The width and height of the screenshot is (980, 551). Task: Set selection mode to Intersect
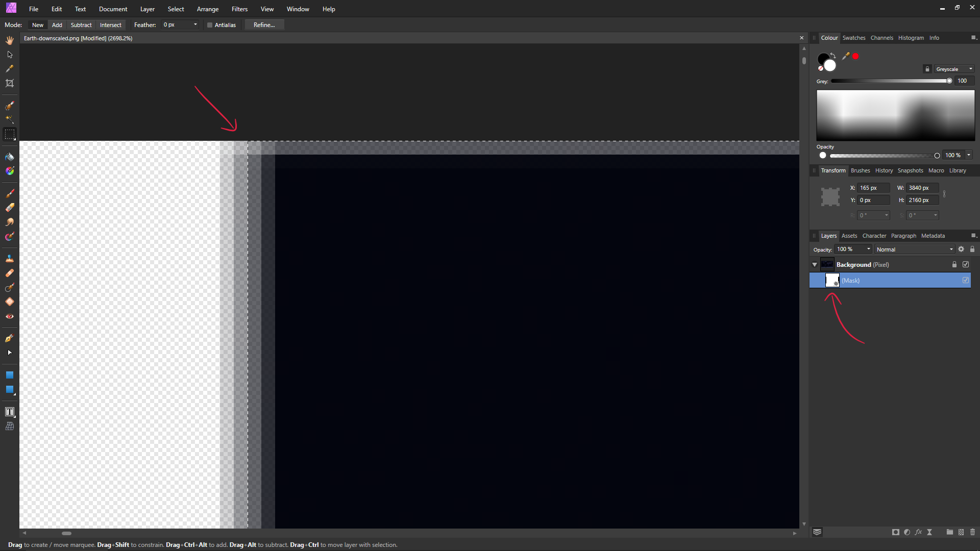111,25
